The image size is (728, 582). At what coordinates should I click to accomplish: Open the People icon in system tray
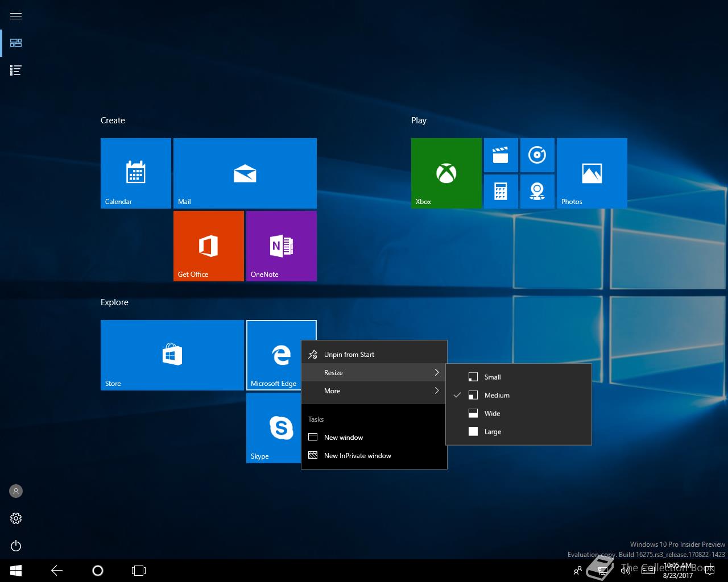click(578, 571)
